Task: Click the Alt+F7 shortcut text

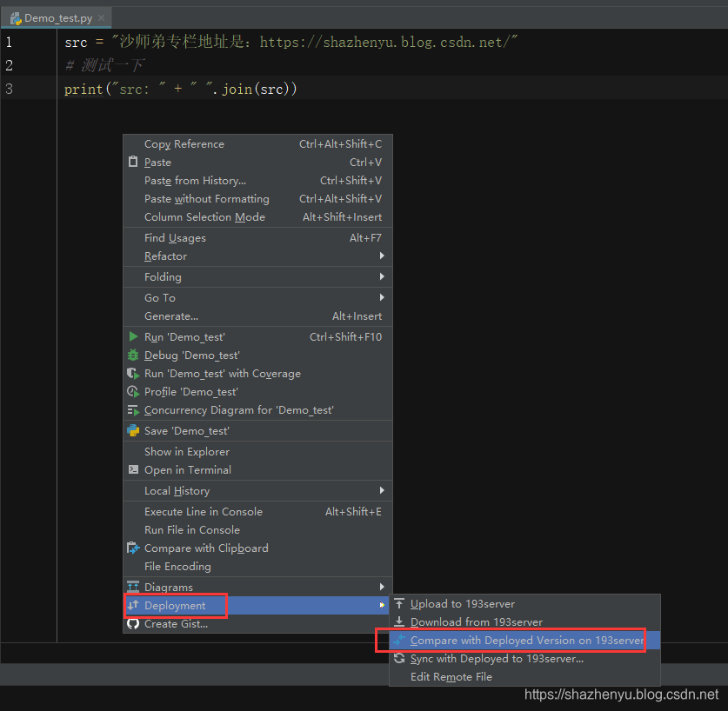Action: [x=365, y=238]
